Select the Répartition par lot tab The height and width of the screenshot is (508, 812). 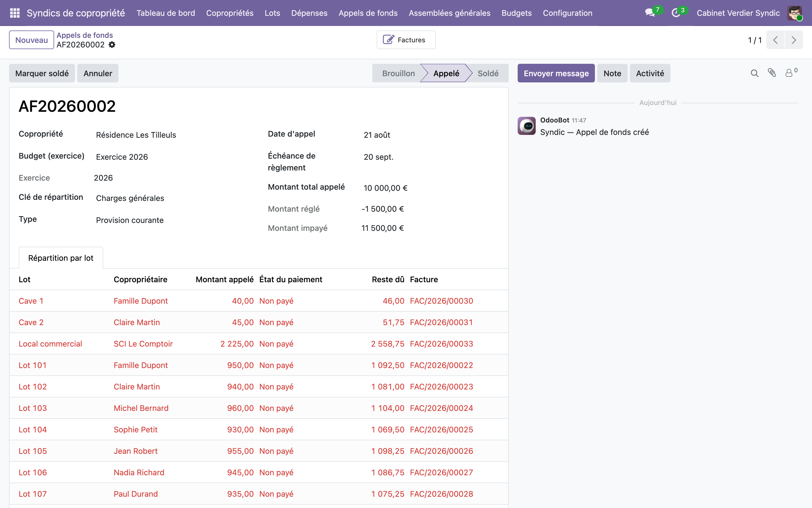tap(61, 258)
